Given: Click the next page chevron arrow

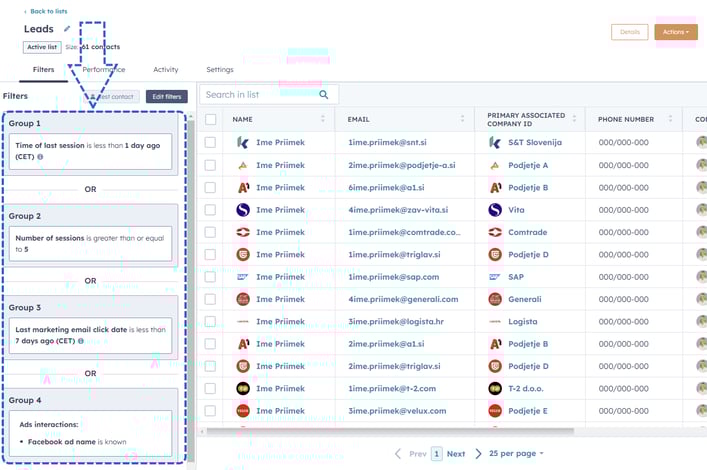Looking at the screenshot, I should pyautogui.click(x=478, y=453).
